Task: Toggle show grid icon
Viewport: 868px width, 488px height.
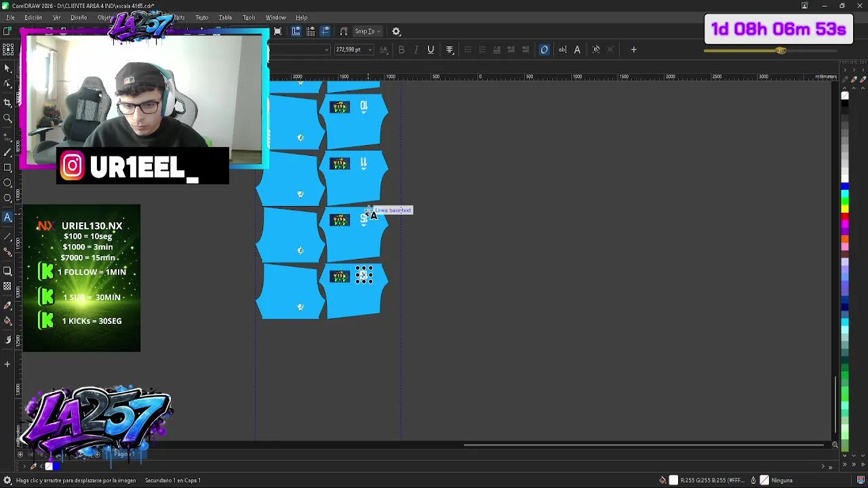Action: (x=311, y=31)
